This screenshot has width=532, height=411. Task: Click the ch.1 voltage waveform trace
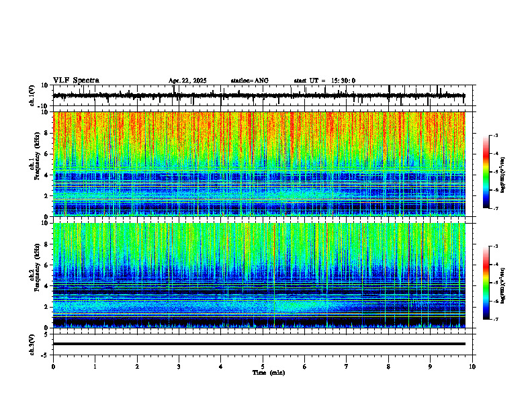coord(259,95)
